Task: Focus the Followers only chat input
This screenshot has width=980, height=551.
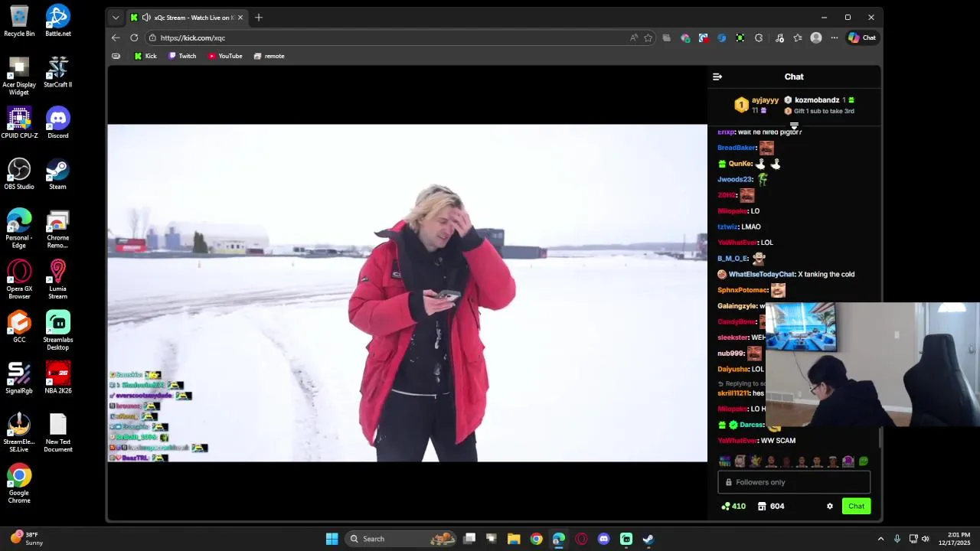Action: pos(794,482)
